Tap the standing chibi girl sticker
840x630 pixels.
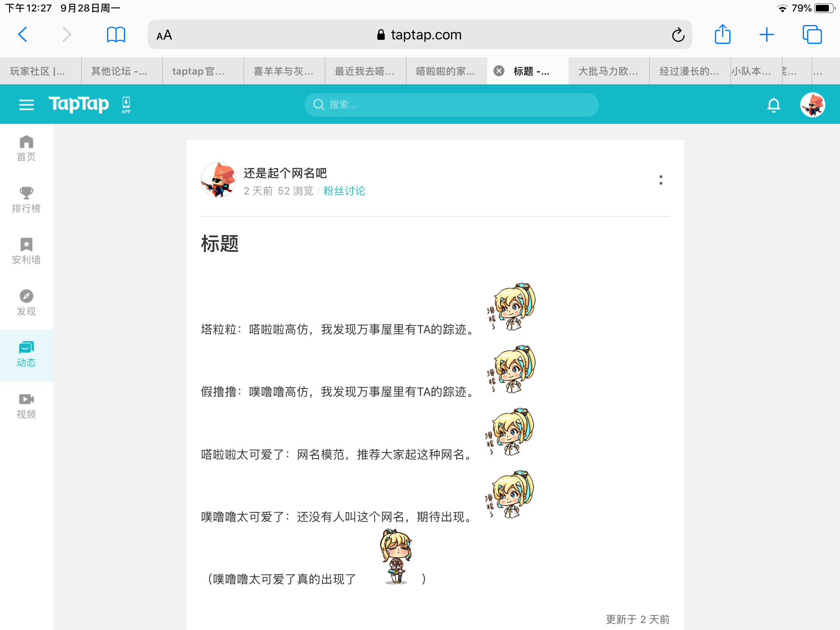click(x=396, y=557)
